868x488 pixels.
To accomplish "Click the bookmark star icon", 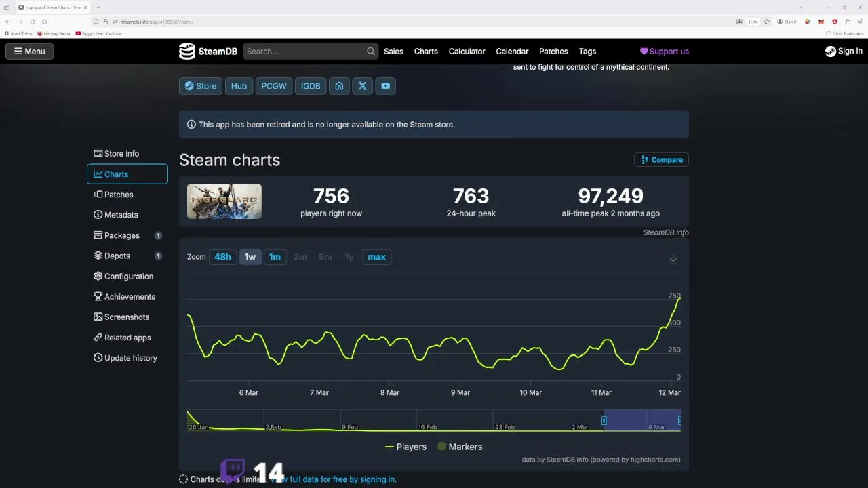I will pos(767,22).
